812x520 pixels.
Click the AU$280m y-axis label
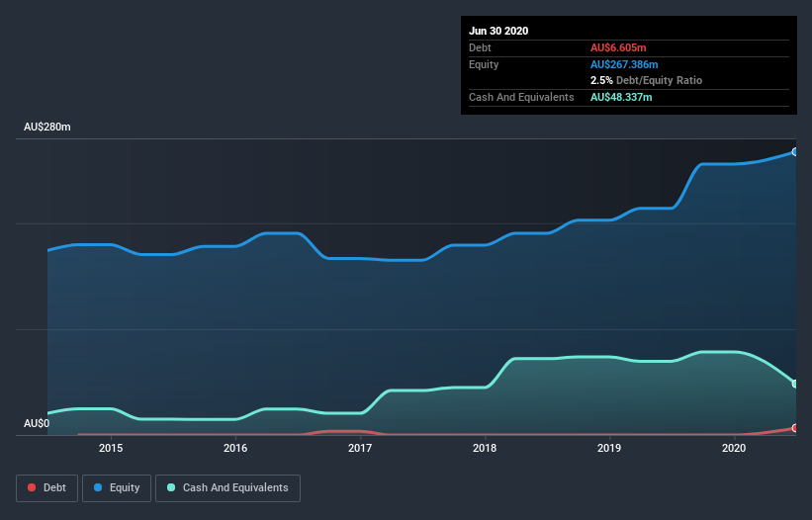pos(47,127)
